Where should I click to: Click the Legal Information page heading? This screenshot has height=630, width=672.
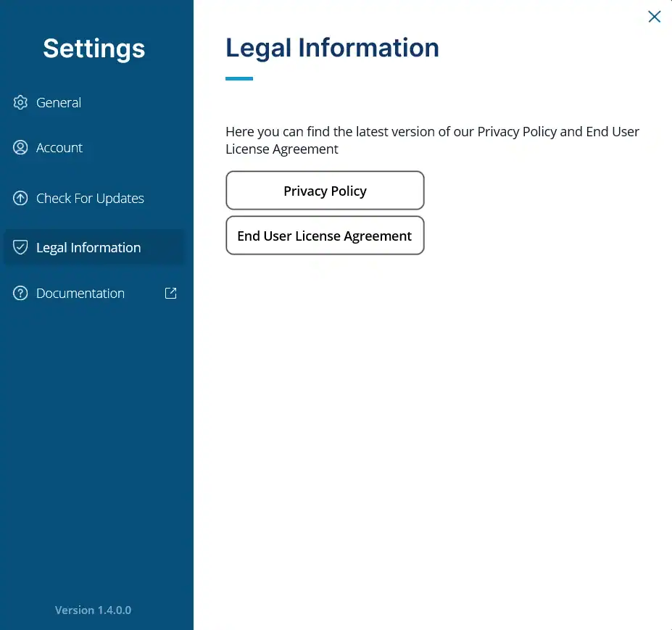coord(332,48)
